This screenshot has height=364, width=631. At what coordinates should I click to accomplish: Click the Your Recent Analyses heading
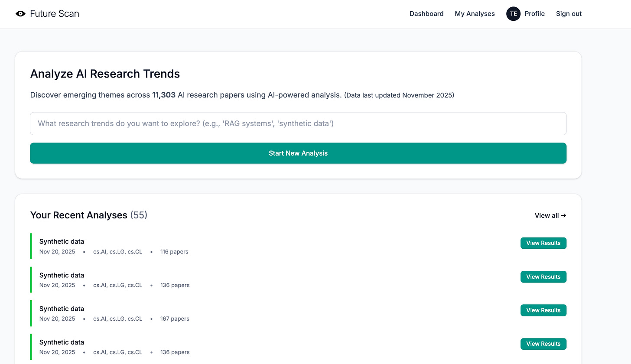coord(79,215)
